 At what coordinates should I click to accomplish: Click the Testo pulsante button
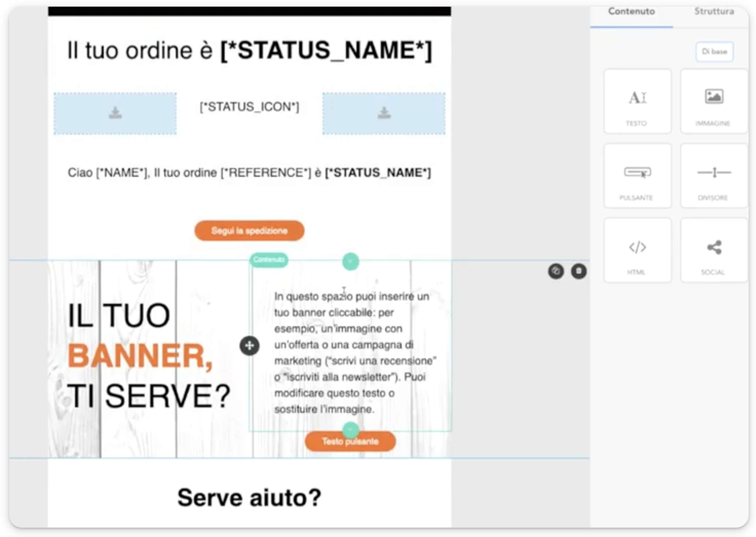(x=350, y=441)
